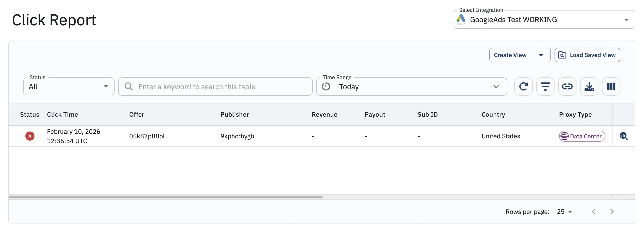Click the copy link icon
The height and width of the screenshot is (232, 644).
(567, 87)
